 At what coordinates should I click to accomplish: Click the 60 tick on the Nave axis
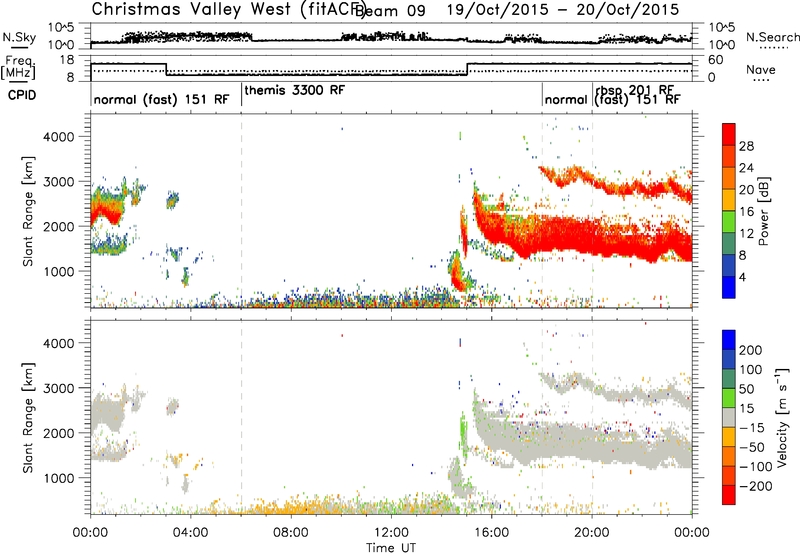tap(716, 60)
